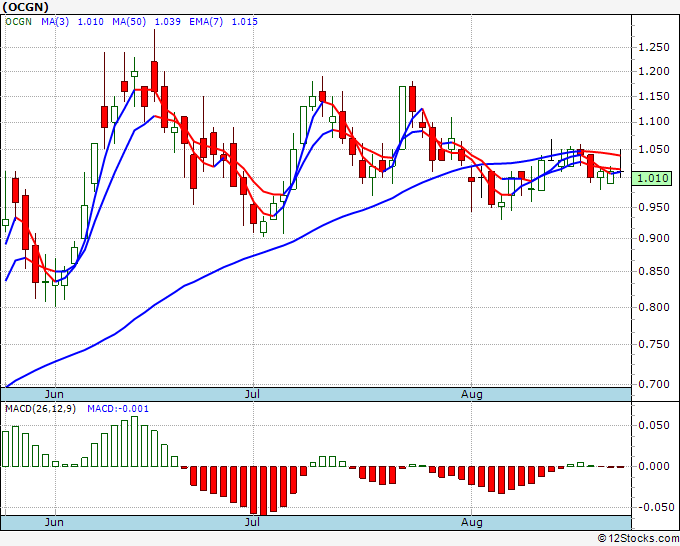Click Aug on the price chart date axis
This screenshot has width=680, height=546.
[x=471, y=394]
